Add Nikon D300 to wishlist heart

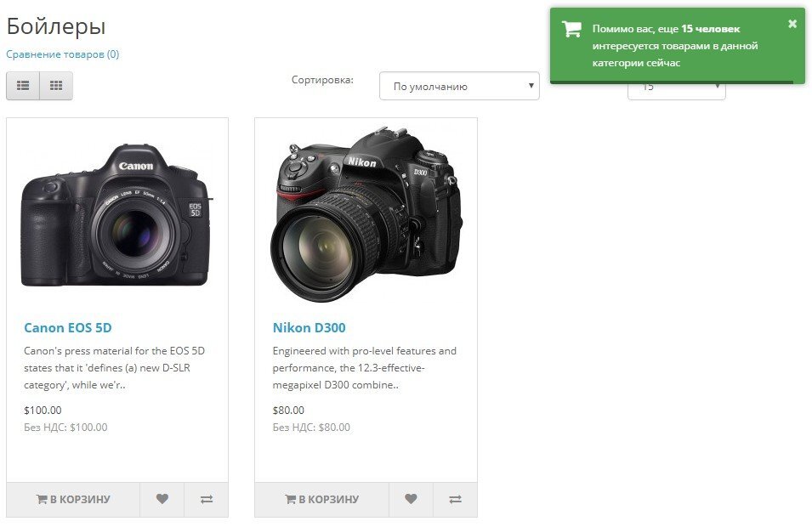coord(411,500)
